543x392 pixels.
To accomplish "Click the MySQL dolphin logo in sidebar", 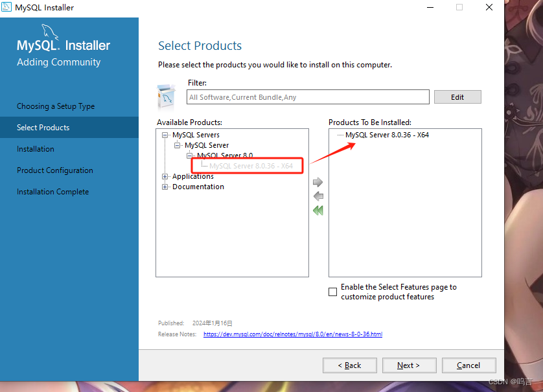I will tap(50, 32).
